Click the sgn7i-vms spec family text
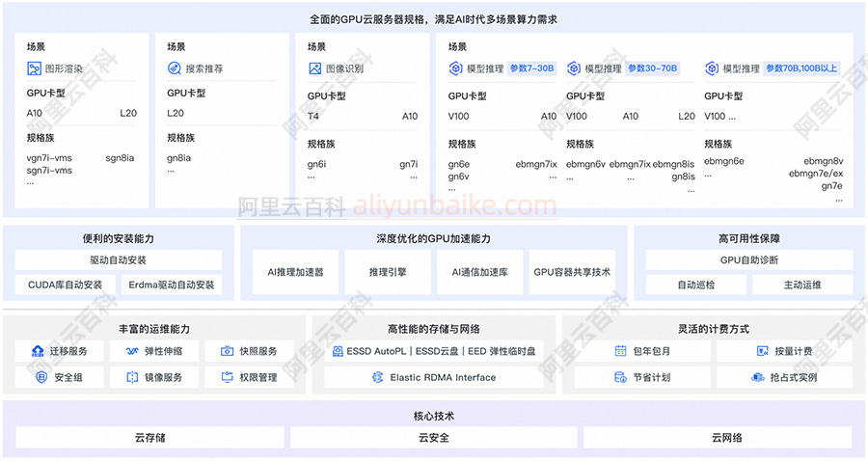868x461 pixels. (49, 171)
